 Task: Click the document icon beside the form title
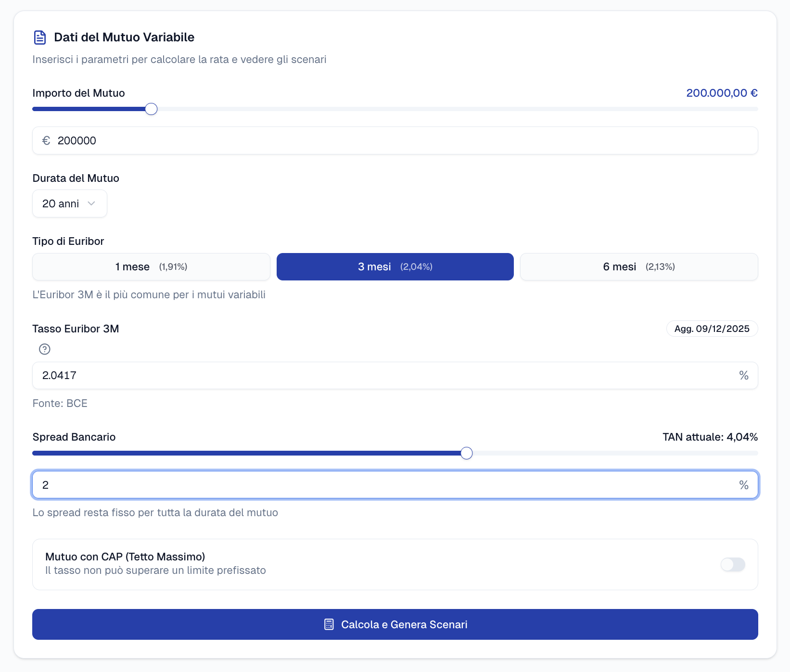pyautogui.click(x=40, y=38)
